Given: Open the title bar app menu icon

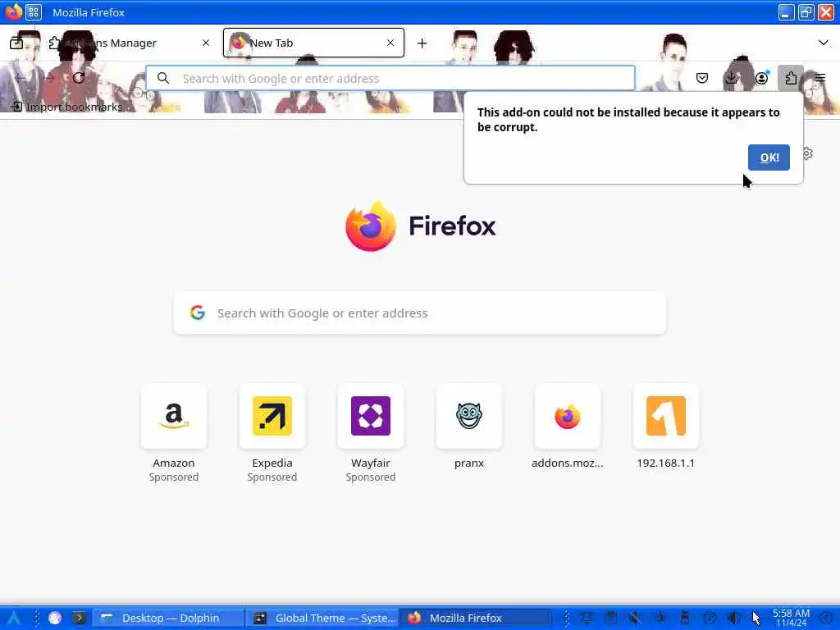Looking at the screenshot, I should pyautogui.click(x=33, y=11).
